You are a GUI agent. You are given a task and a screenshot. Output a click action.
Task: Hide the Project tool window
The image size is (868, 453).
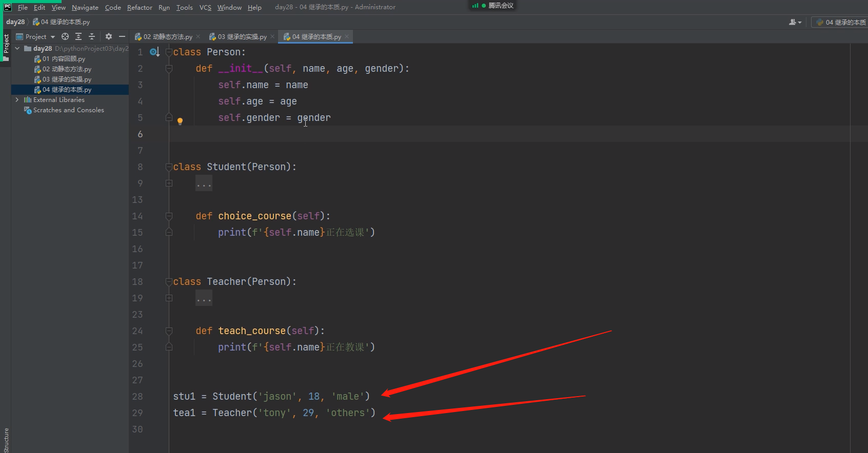pos(122,36)
